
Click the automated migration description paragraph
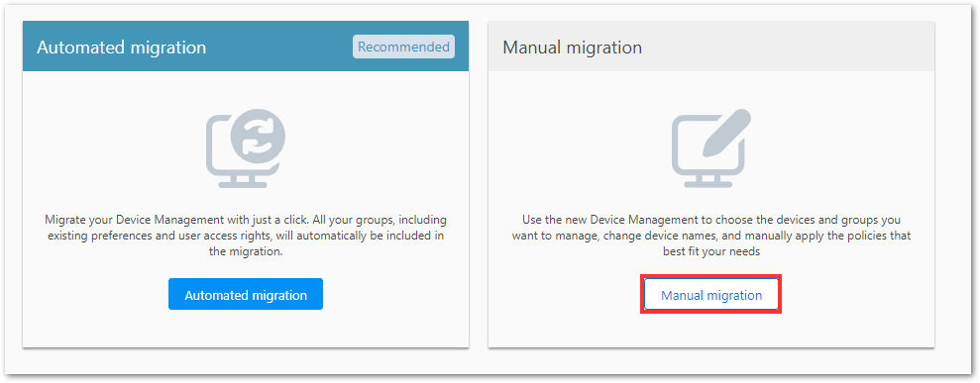(x=246, y=237)
